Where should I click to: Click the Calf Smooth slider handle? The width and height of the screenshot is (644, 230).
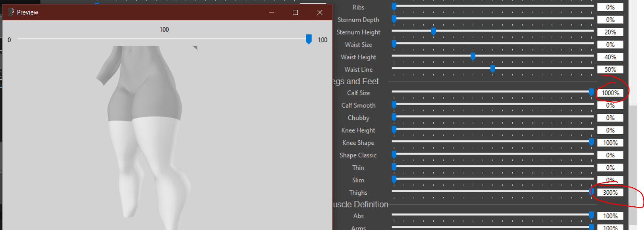pyautogui.click(x=394, y=105)
